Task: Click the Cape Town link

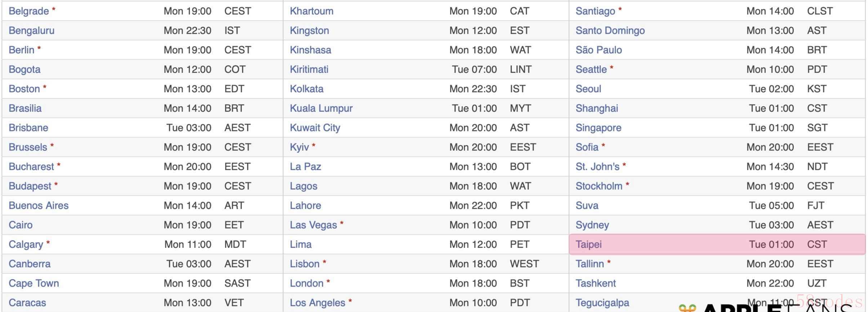Action: (34, 284)
